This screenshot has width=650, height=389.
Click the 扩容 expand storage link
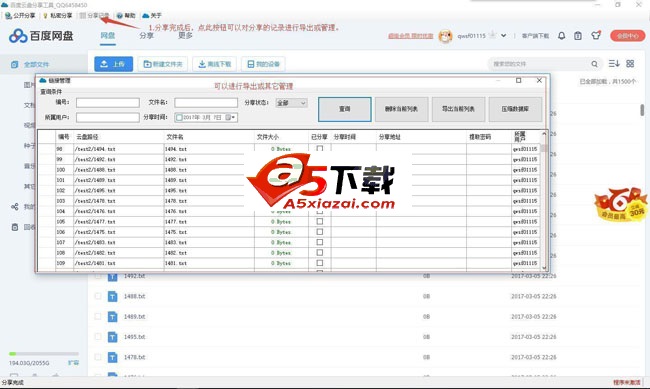pos(73,363)
